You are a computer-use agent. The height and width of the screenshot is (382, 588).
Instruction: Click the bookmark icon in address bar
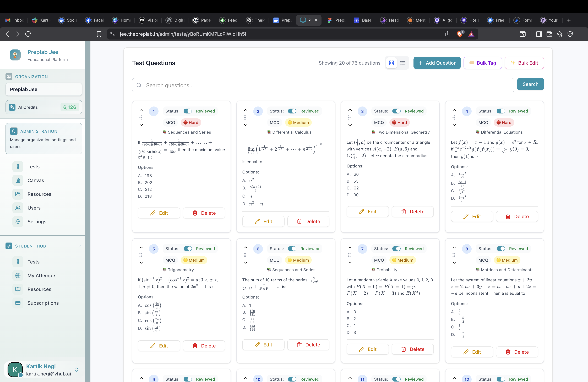click(x=99, y=34)
